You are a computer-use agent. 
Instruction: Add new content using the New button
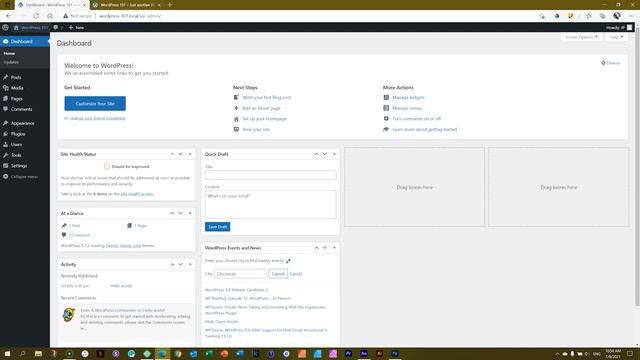tap(76, 27)
